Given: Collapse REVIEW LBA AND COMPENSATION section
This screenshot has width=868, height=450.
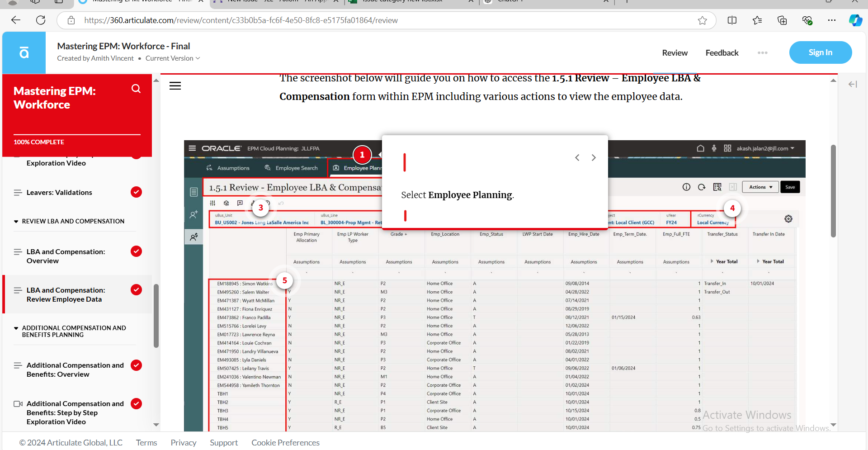Looking at the screenshot, I should coord(16,222).
